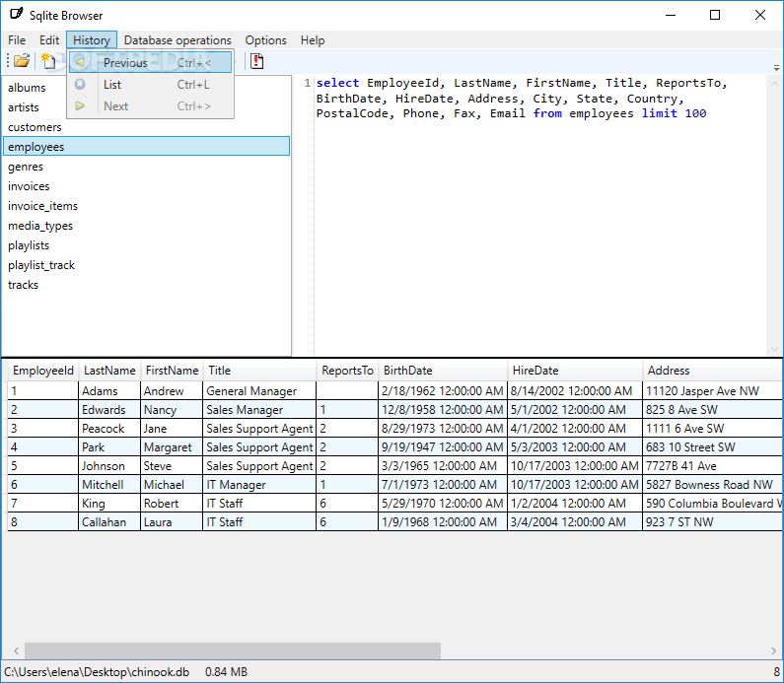Click the Margaret first name cell
This screenshot has width=784, height=683.
point(172,447)
